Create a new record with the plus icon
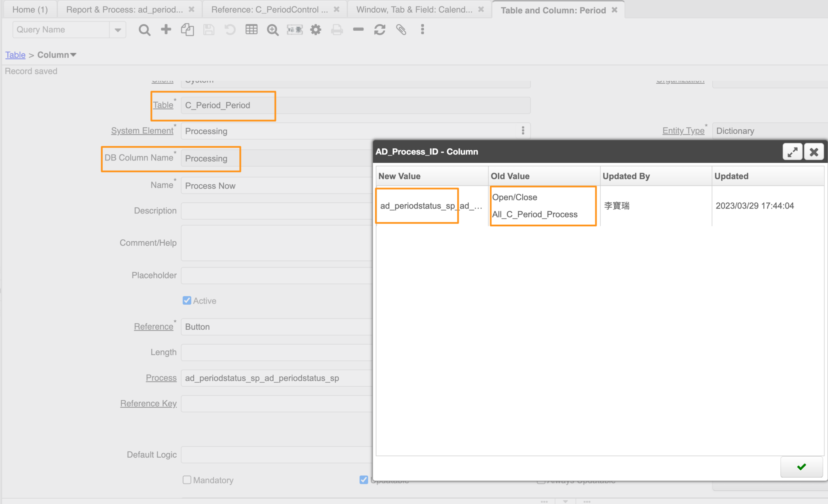This screenshot has width=828, height=504. [x=165, y=30]
